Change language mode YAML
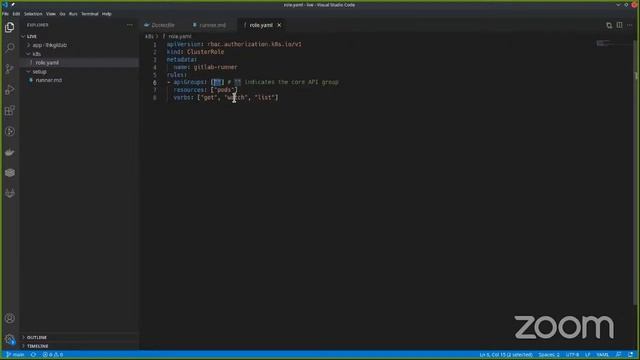This screenshot has width=640, height=360. [602, 355]
